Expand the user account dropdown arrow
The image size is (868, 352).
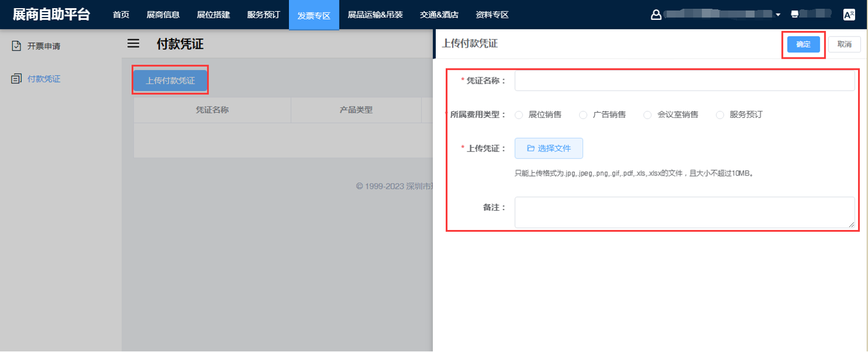pos(778,15)
